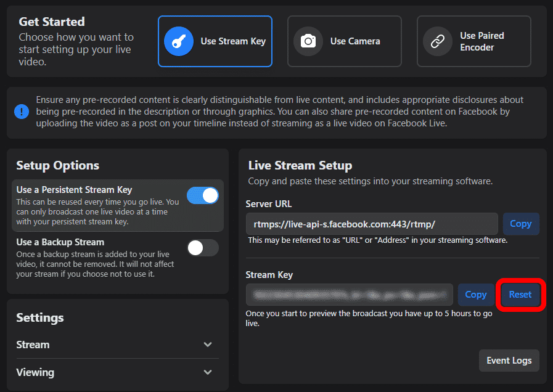
Task: Click the pre-recorded content notice text
Action: click(x=280, y=112)
